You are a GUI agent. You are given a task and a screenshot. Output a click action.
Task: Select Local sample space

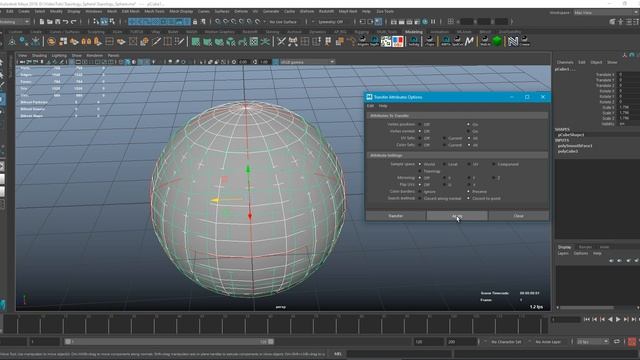[444, 164]
